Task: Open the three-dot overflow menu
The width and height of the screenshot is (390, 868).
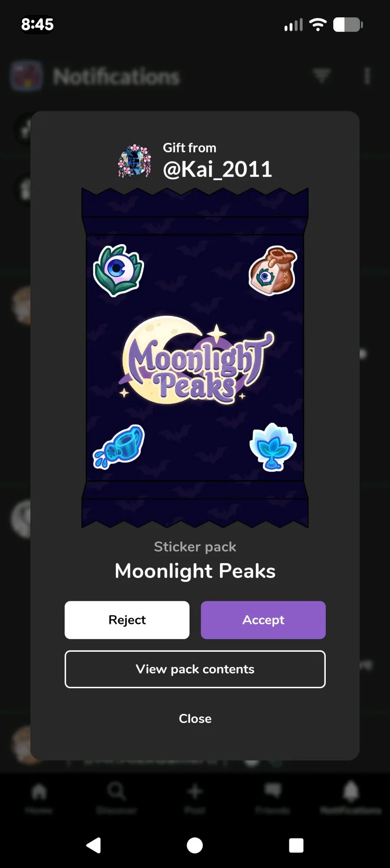Action: [x=367, y=76]
